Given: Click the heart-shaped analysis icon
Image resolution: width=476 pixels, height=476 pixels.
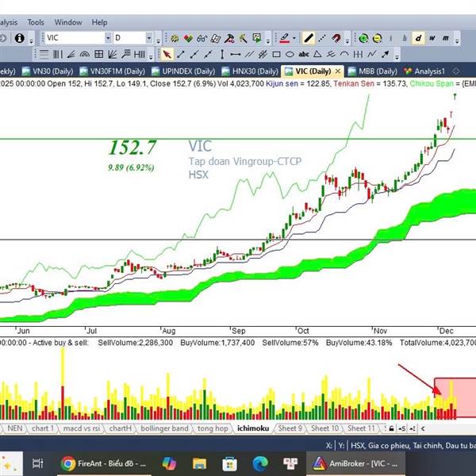Looking at the screenshot, I should [x=188, y=38].
